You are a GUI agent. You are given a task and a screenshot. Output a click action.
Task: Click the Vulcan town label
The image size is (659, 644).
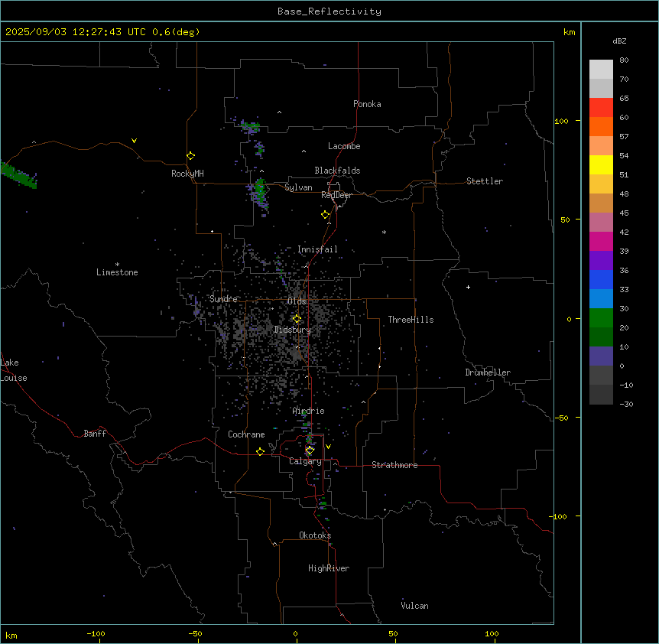[x=415, y=606]
